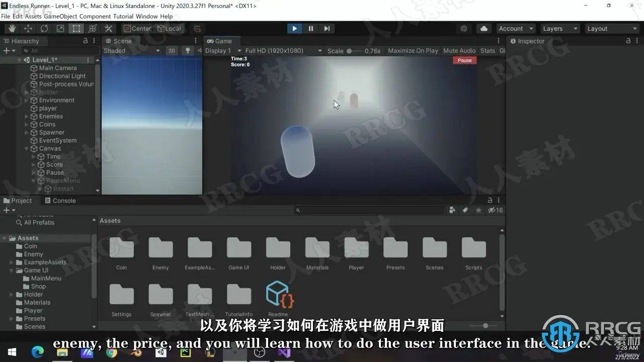
Task: Expand the Enemies object
Action: click(x=27, y=116)
